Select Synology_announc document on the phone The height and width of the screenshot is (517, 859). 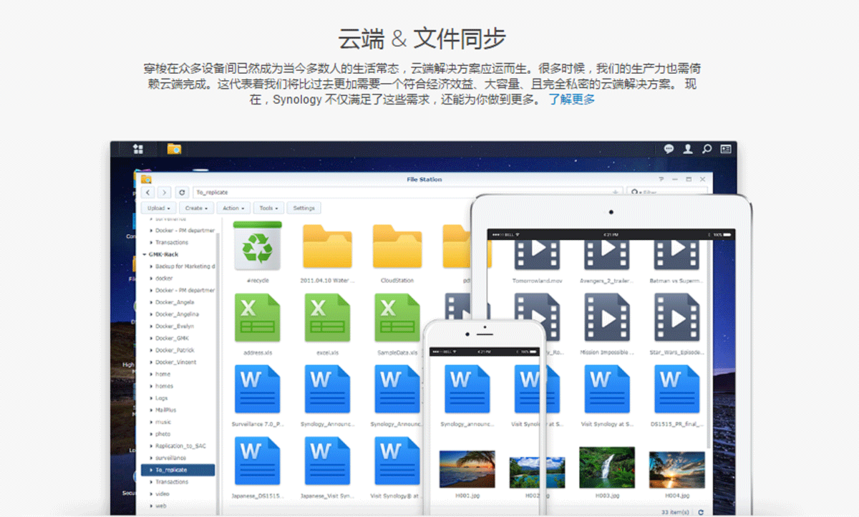pyautogui.click(x=467, y=389)
